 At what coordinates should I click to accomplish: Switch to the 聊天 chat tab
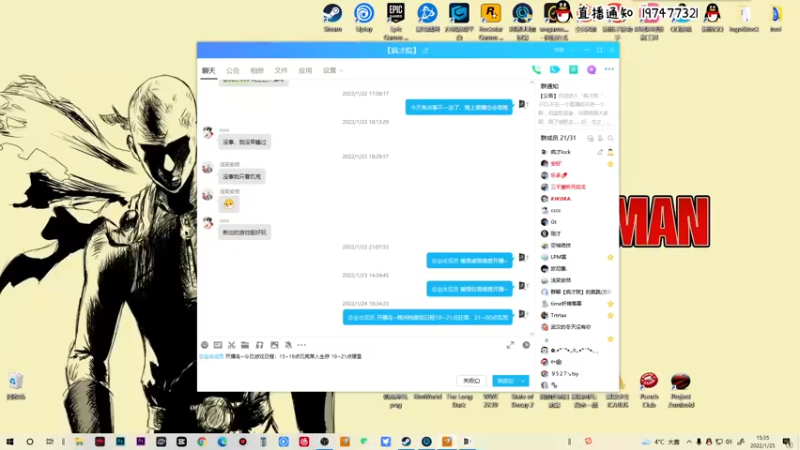click(209, 70)
